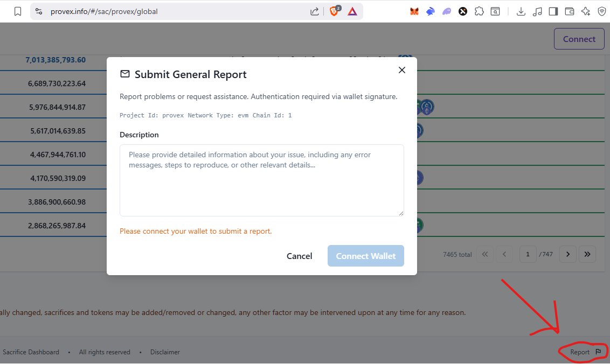Click the shield icon with the badge
This screenshot has width=610, height=364.
click(332, 11)
